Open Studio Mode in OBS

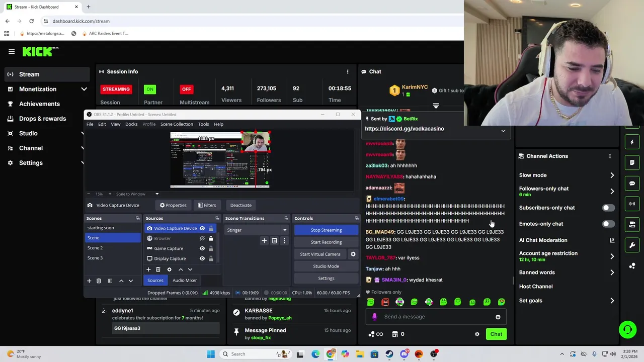(x=326, y=266)
